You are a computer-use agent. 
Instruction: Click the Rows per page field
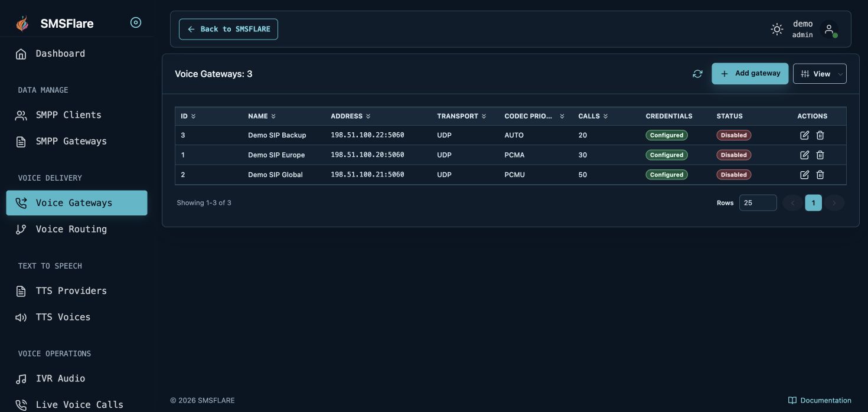pyautogui.click(x=758, y=203)
